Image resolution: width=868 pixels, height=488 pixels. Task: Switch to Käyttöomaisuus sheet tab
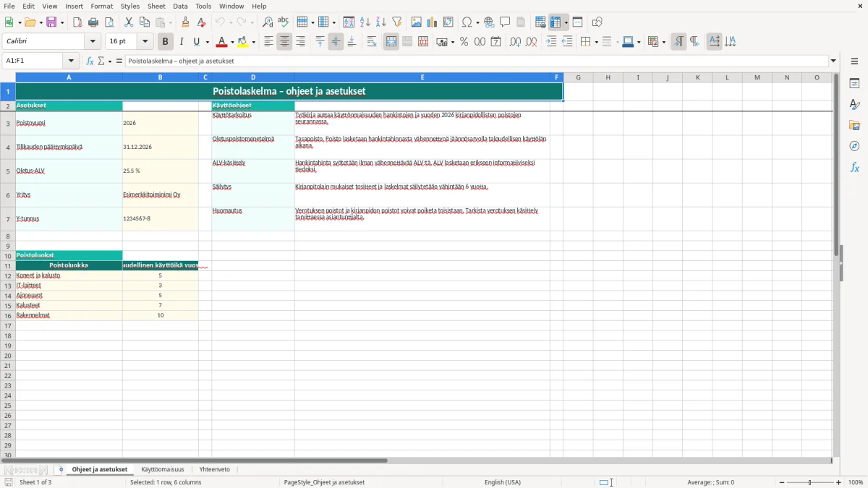click(163, 469)
